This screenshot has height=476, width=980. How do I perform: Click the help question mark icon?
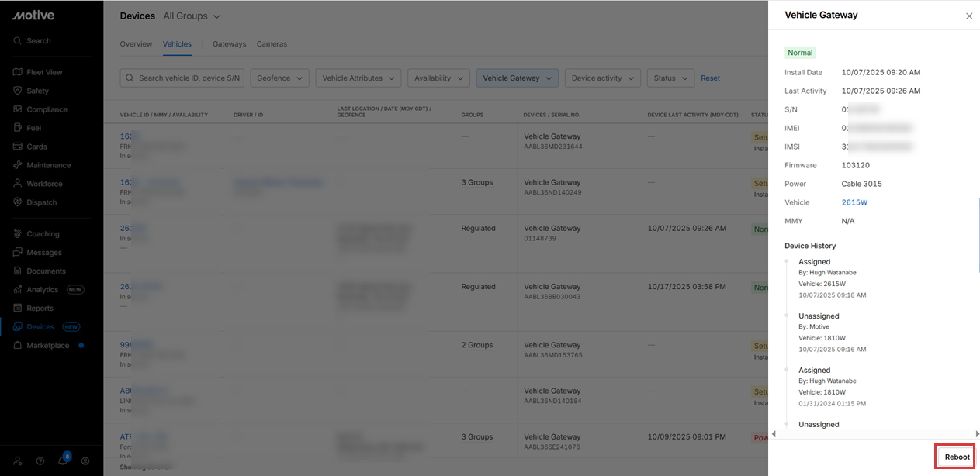[x=40, y=460]
